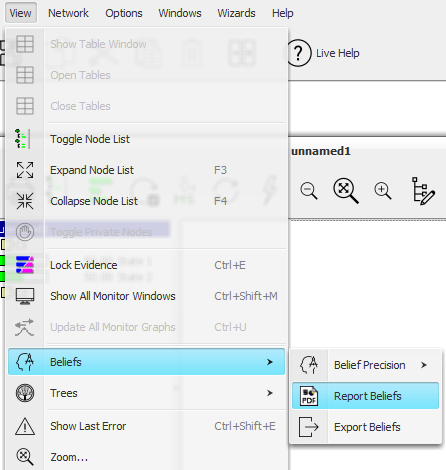
Task: Open the Network menu
Action: point(68,13)
